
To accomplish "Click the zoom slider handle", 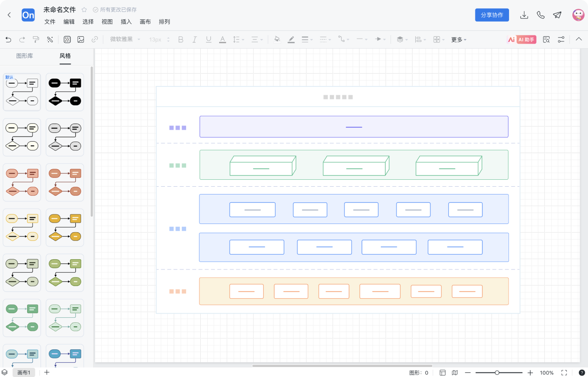I will pos(497,373).
